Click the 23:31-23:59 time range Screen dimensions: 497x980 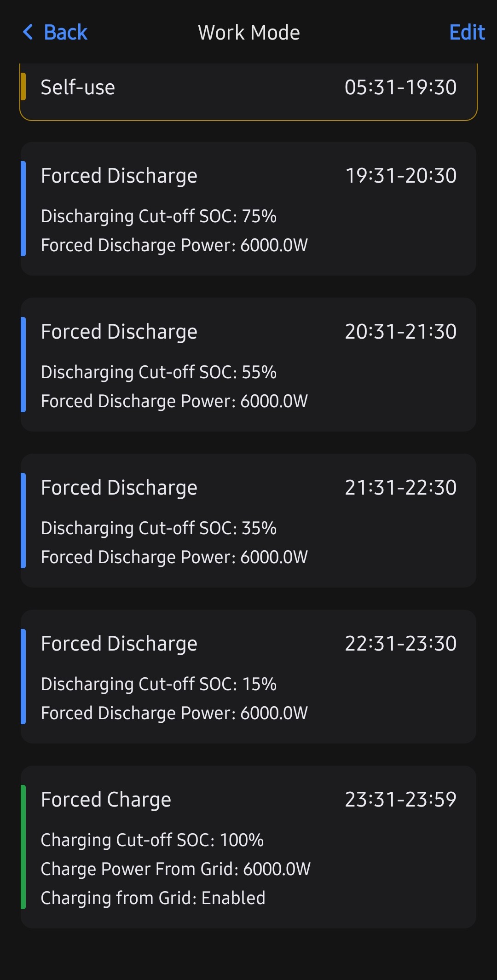[401, 800]
